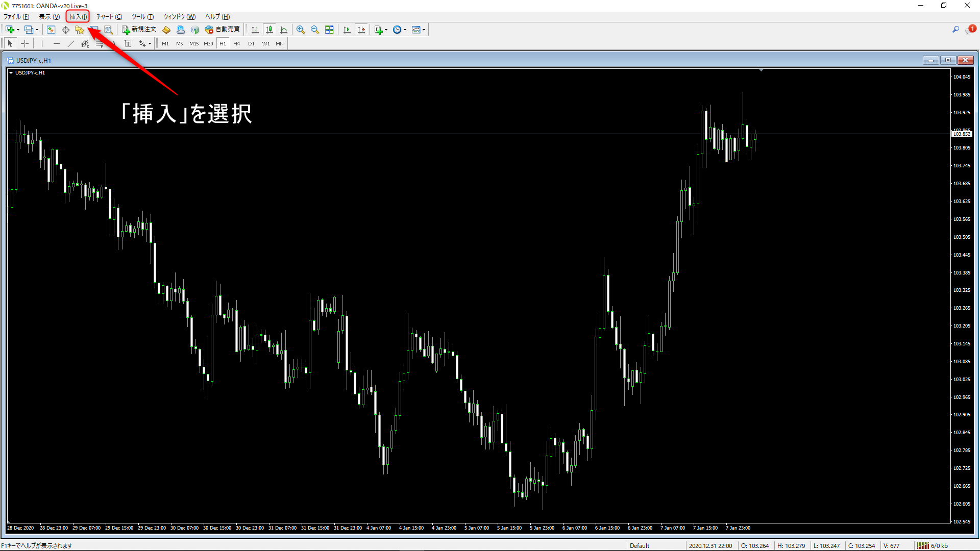This screenshot has height=551, width=980.
Task: Open the Strategy Tester icon
Action: (108, 30)
